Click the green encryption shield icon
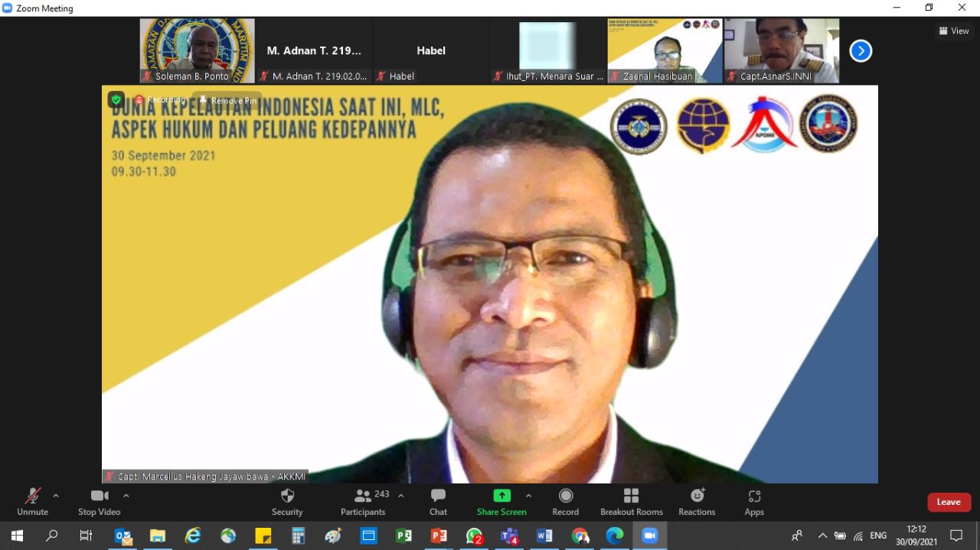Viewport: 980px width, 550px height. (116, 99)
